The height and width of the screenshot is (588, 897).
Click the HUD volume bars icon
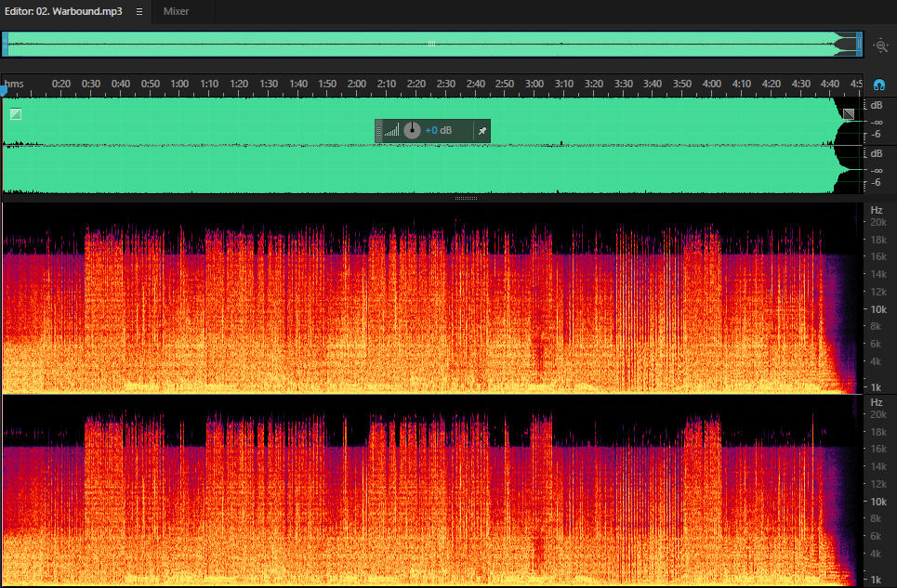(392, 131)
